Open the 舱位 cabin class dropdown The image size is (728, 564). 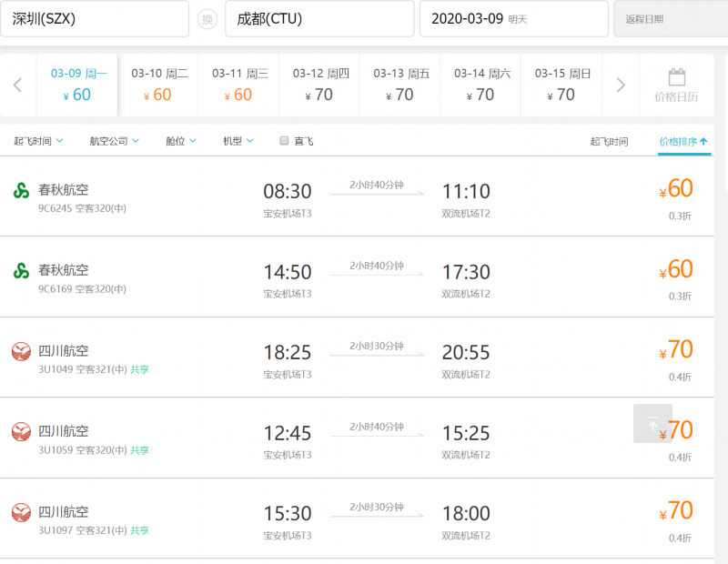point(181,141)
